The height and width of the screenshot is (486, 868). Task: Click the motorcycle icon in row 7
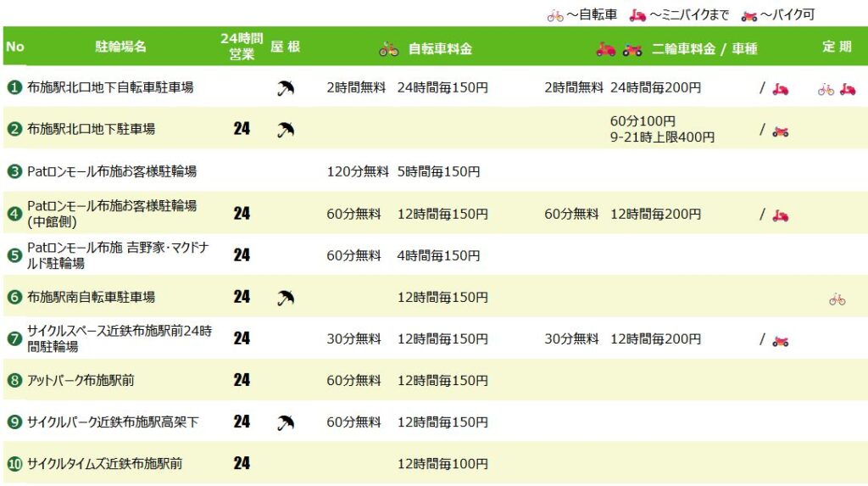(781, 341)
